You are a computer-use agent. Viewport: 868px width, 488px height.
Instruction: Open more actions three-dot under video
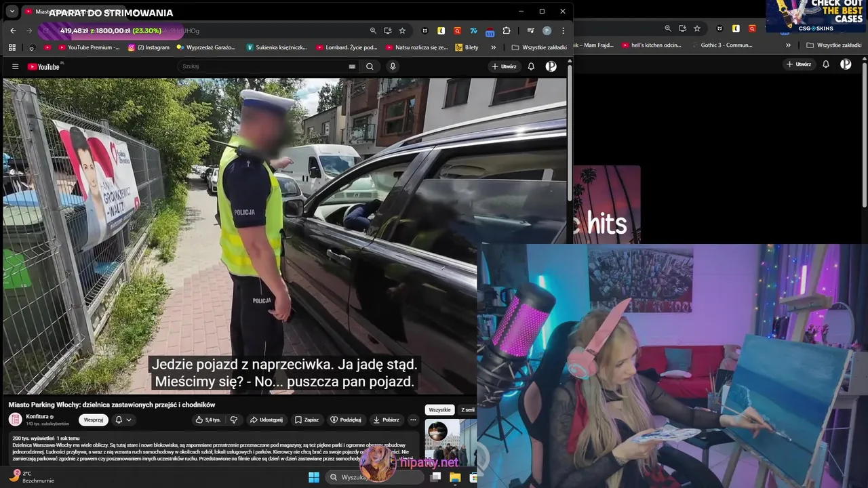click(413, 420)
